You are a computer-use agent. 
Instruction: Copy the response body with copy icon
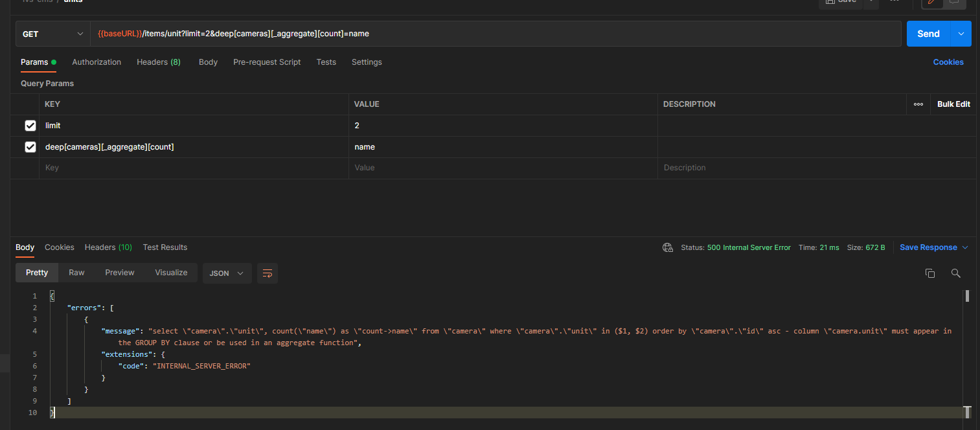point(930,273)
